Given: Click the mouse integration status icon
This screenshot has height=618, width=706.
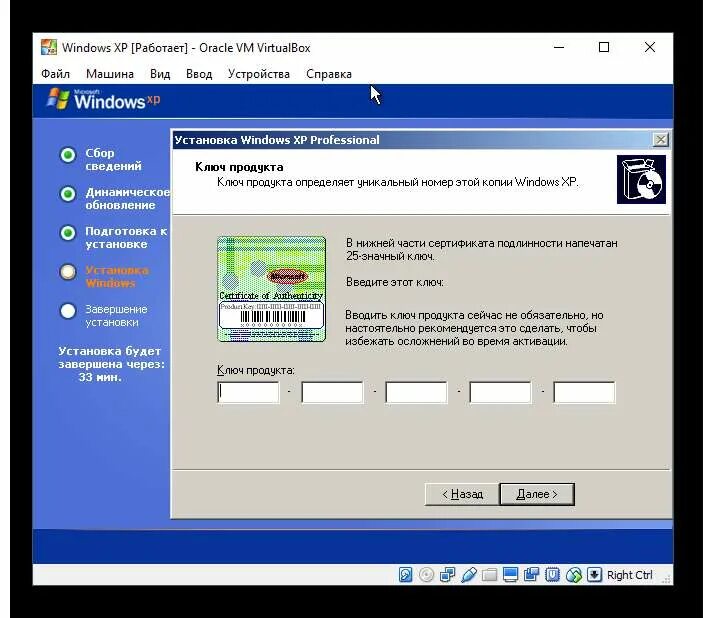Looking at the screenshot, I should [574, 575].
